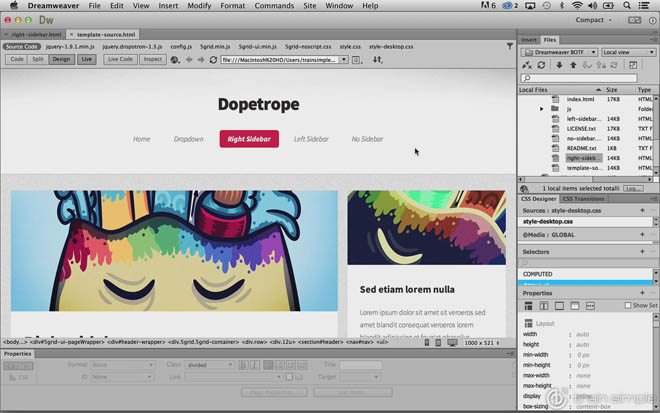Switch to template-source.html document tab
Image resolution: width=660 pixels, height=413 pixels.
click(103, 35)
